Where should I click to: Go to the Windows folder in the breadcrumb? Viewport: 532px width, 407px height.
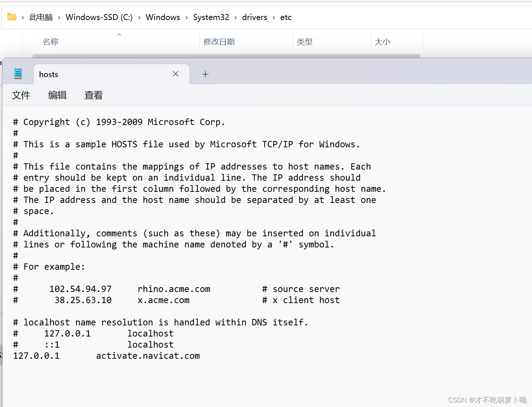click(x=163, y=17)
